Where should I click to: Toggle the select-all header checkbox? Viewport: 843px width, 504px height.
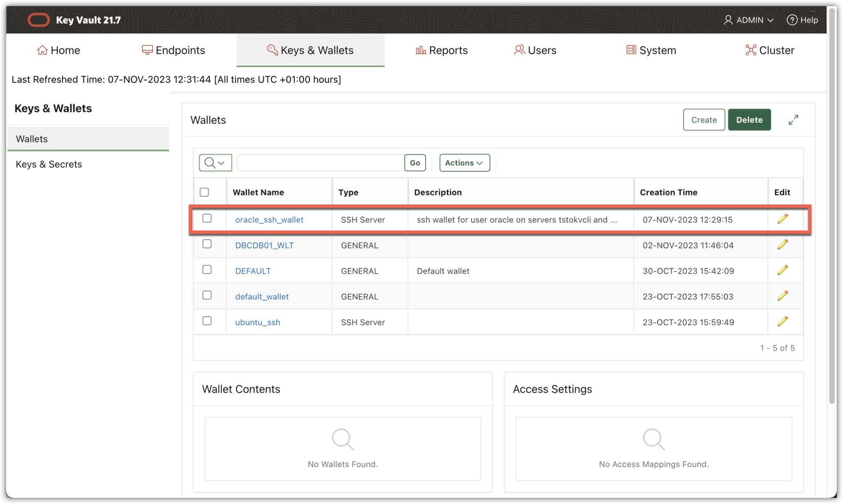click(x=204, y=192)
